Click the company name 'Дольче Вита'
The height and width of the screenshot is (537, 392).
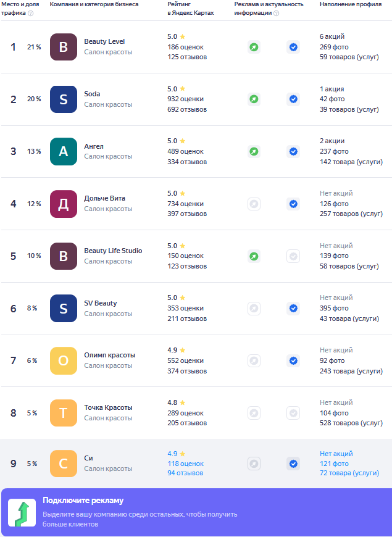[105, 198]
